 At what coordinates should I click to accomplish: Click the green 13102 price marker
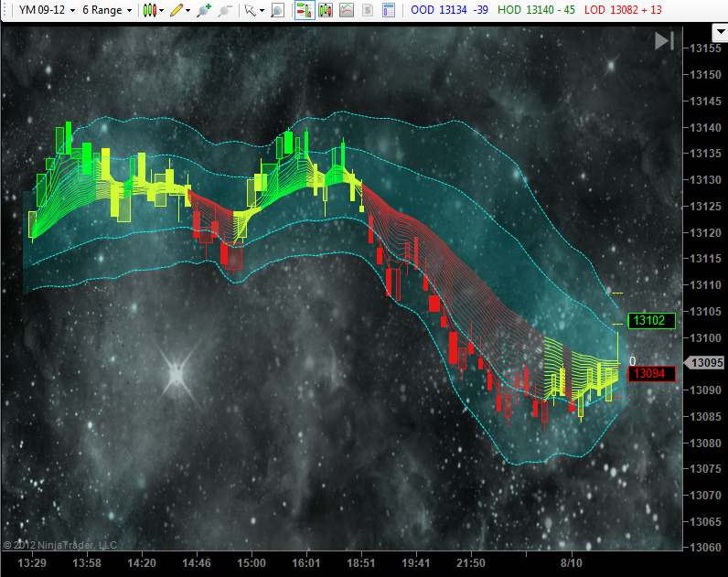(651, 321)
